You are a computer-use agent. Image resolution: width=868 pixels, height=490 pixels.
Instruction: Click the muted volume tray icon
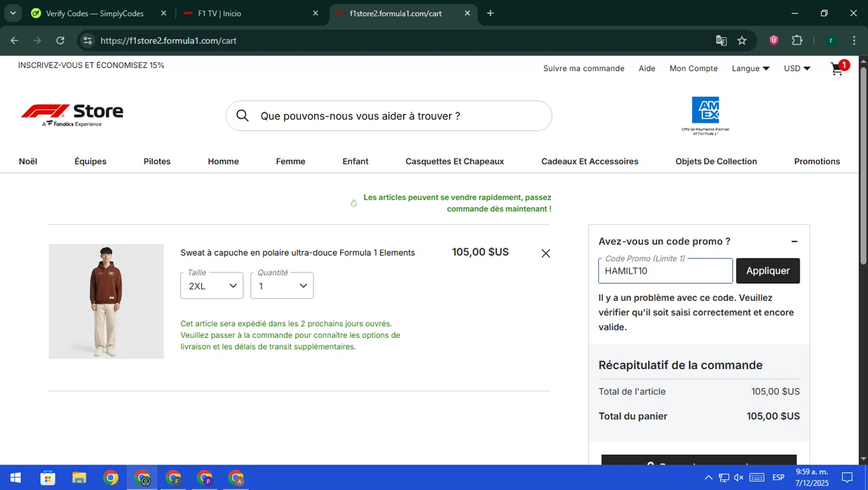tap(738, 478)
